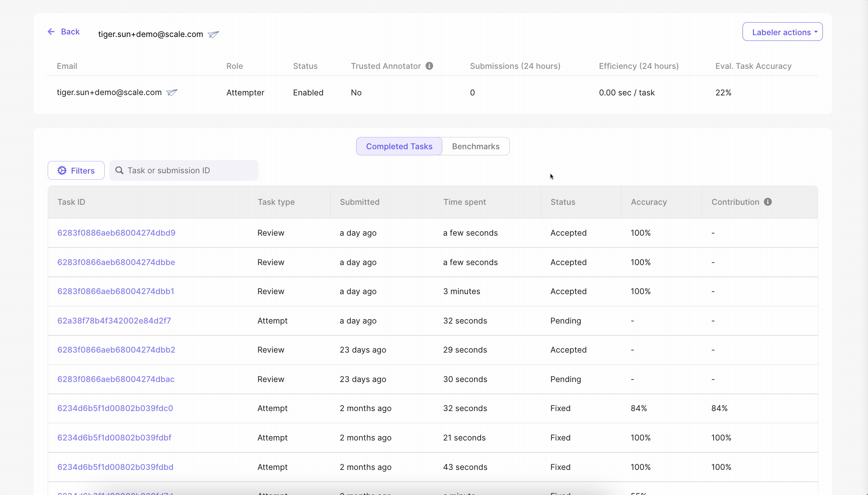
Task: Click paper plane icon beside header email
Action: (x=213, y=34)
